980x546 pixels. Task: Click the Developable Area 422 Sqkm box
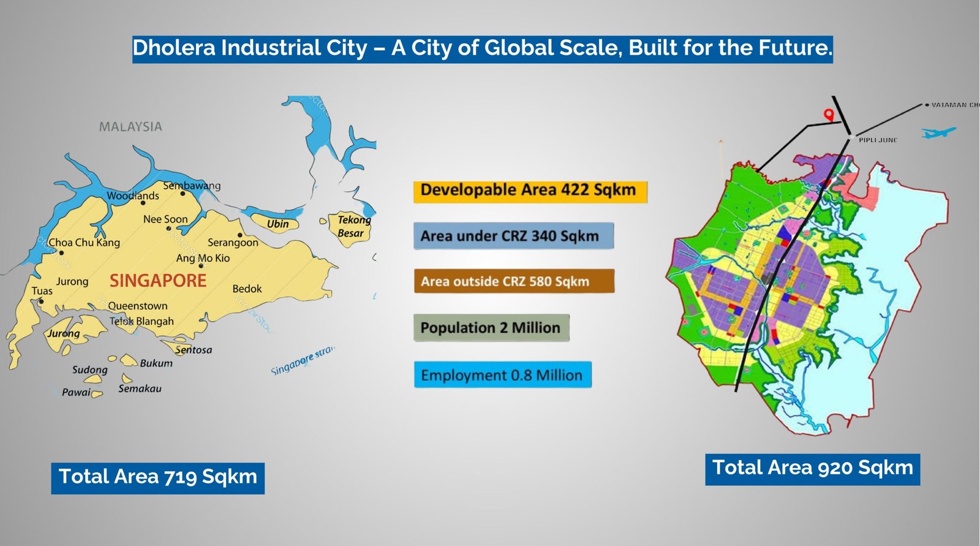[x=530, y=191]
